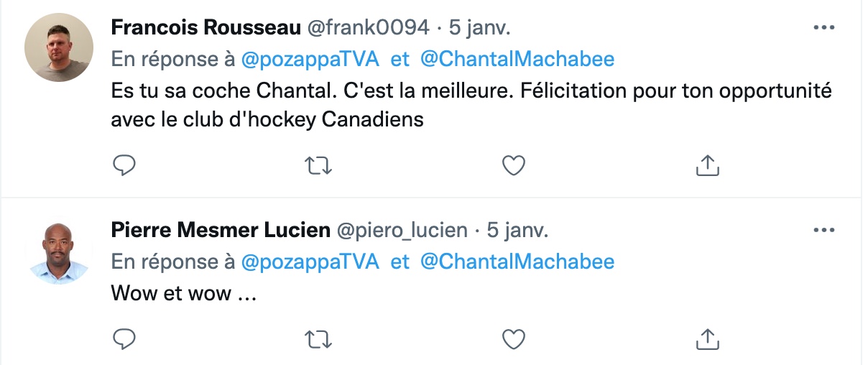
Task: Open more options for Francois Rousseau's tweet
Action: pos(823,27)
